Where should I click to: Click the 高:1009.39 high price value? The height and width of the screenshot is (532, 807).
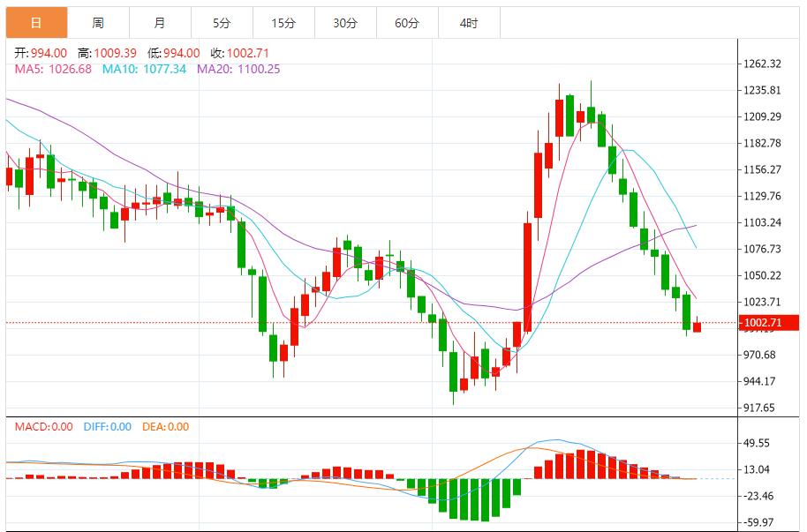tap(107, 53)
